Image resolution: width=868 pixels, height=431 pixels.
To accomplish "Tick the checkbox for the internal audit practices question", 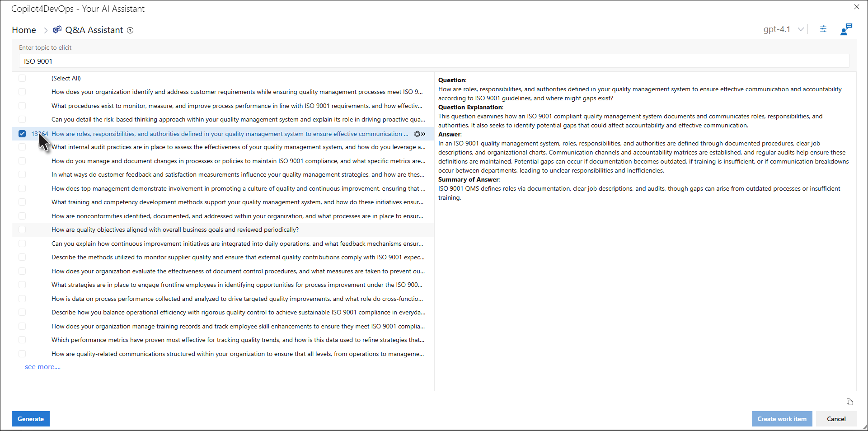I will (x=22, y=147).
